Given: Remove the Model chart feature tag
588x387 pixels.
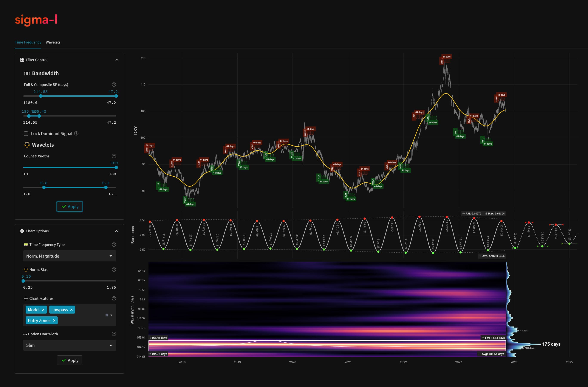Looking at the screenshot, I should pos(43,310).
